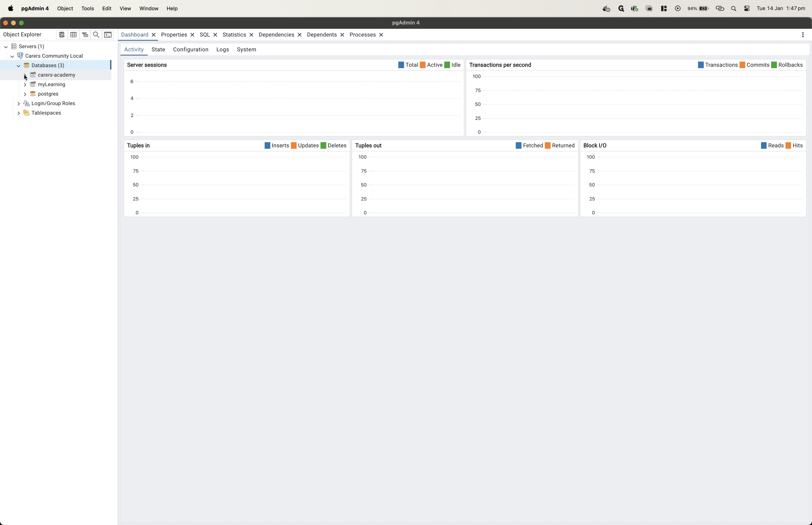Open the Dependencies tab
This screenshot has height=525, width=812.
[x=276, y=35]
